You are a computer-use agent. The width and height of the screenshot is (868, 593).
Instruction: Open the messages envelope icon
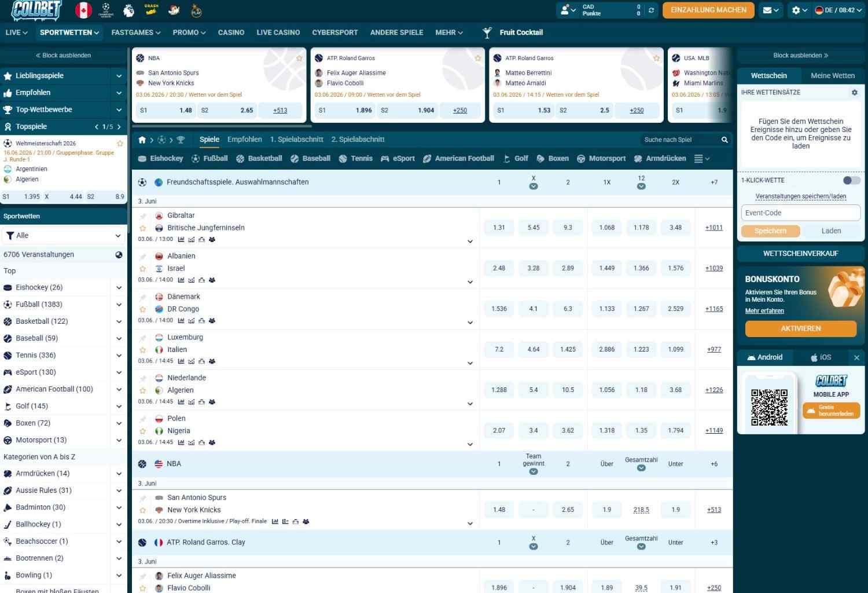point(771,10)
